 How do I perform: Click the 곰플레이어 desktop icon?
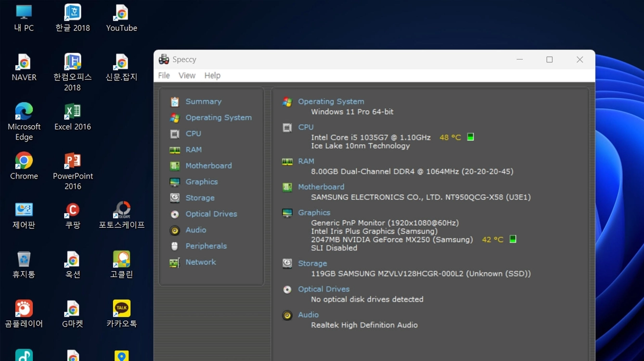(x=24, y=313)
